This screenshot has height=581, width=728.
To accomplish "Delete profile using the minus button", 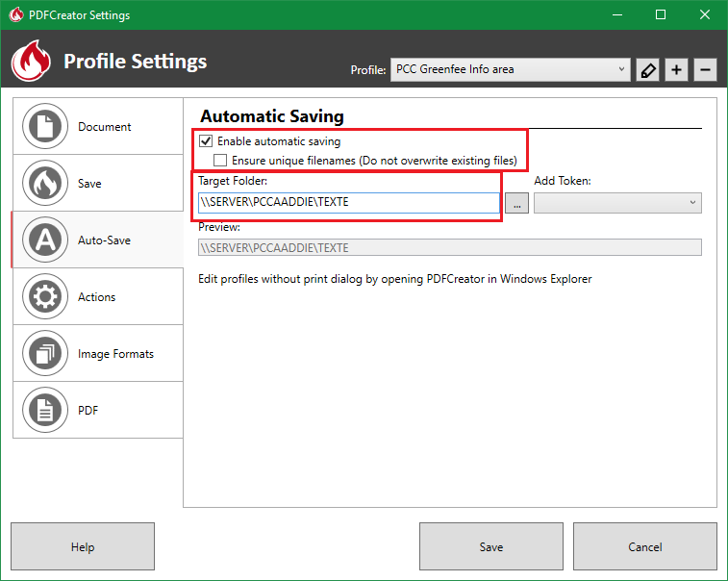I will pyautogui.click(x=705, y=70).
